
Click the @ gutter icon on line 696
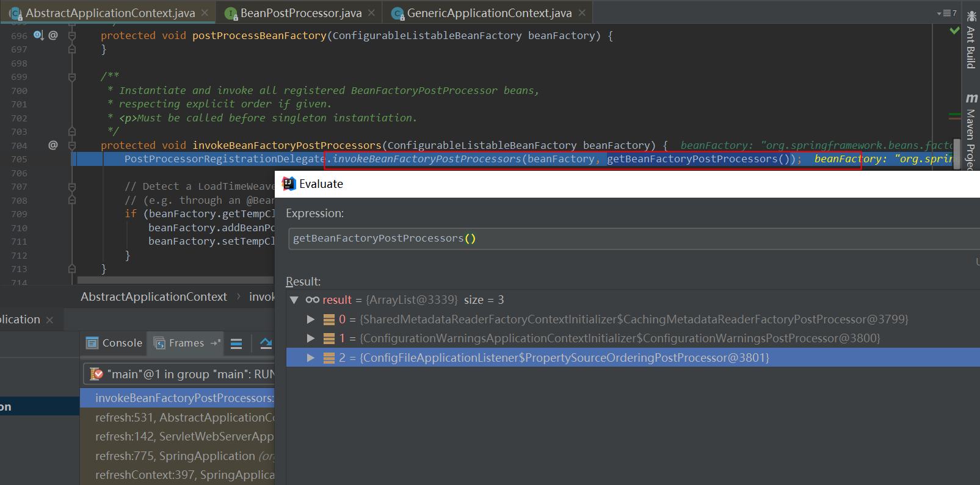(53, 35)
